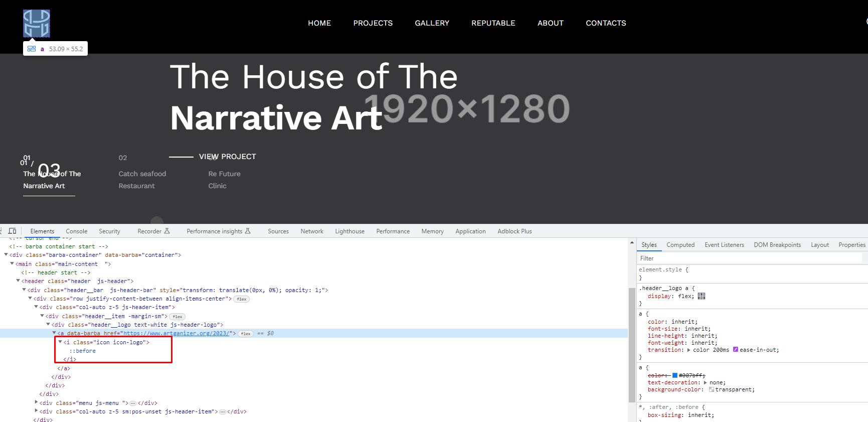Click the site logo icon in header
Image resolution: width=868 pixels, height=422 pixels.
37,24
